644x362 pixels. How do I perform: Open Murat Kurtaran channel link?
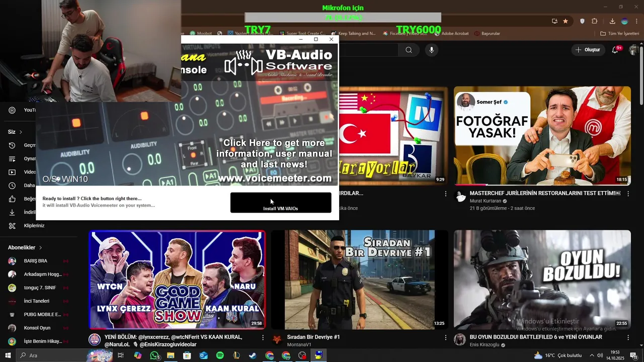pos(486,201)
